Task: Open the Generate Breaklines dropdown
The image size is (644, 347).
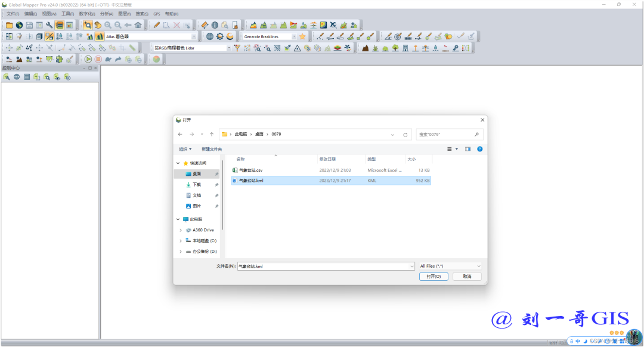Action: point(293,36)
